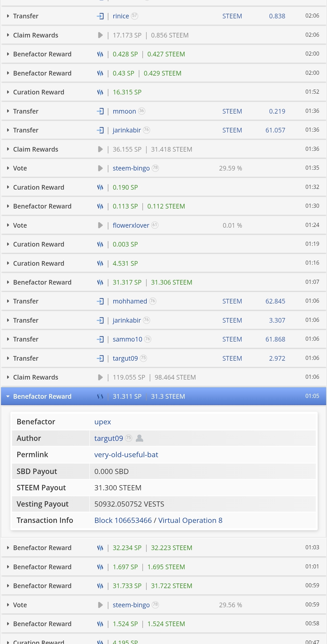Click play icon on flowerxlover vote
Image resolution: width=327 pixels, height=644 pixels.
[x=100, y=225]
